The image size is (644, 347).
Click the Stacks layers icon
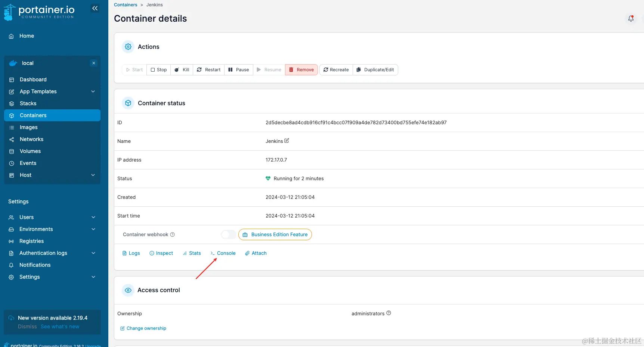pos(12,104)
